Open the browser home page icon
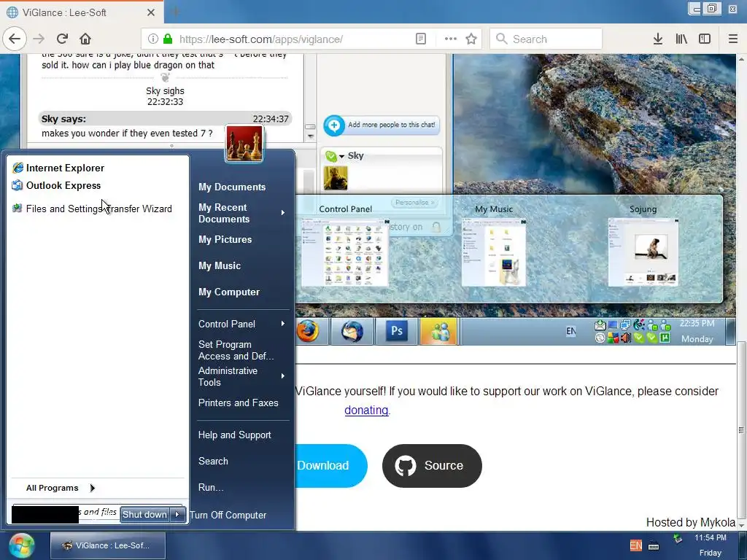This screenshot has height=560, width=747. pyautogui.click(x=85, y=39)
